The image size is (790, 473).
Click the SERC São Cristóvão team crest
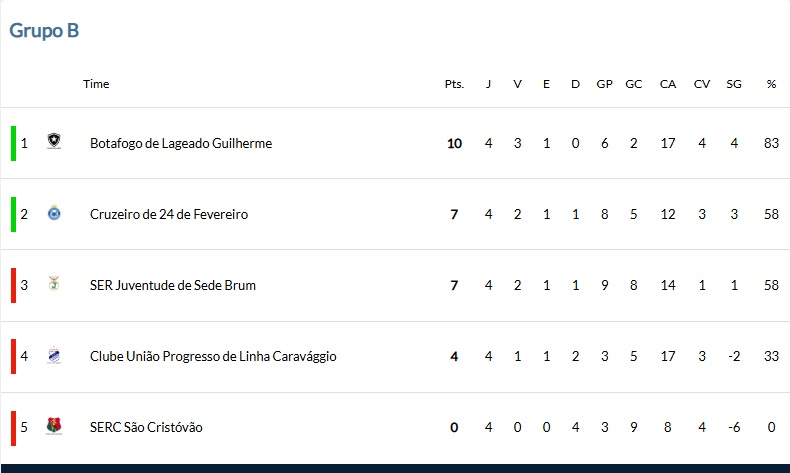pos(54,426)
